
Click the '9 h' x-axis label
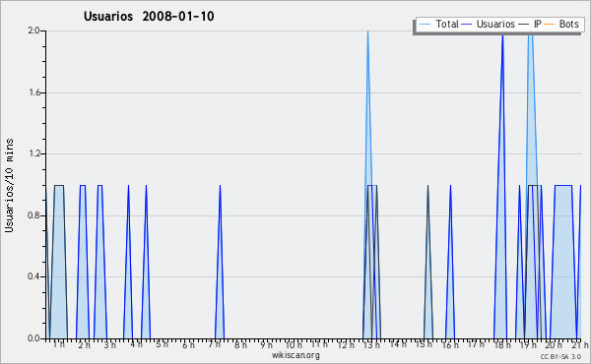point(266,344)
